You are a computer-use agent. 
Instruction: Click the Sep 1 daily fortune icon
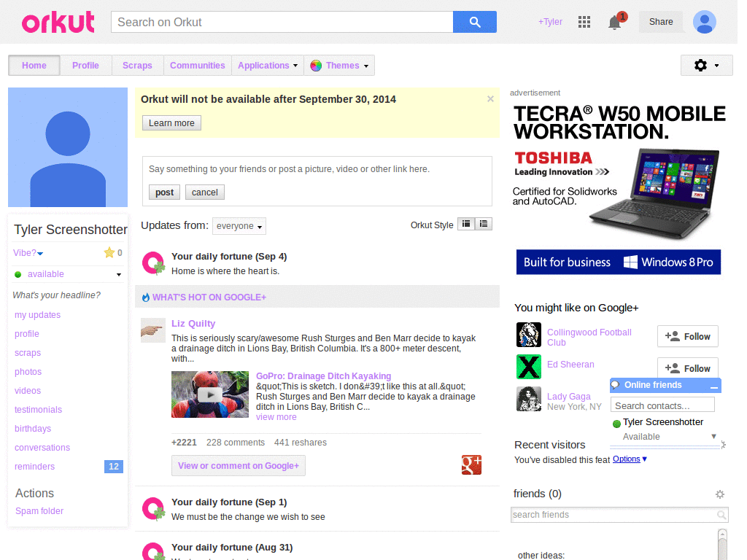point(153,509)
